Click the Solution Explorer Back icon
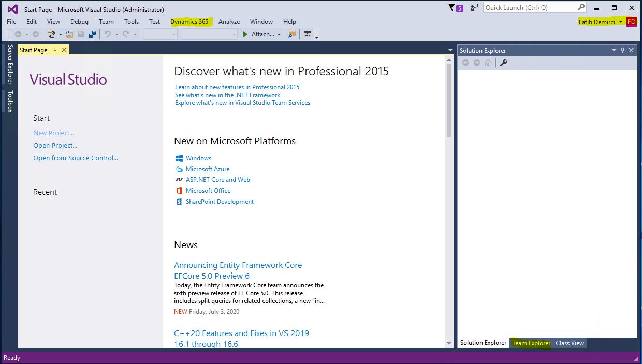This screenshot has height=364, width=642. click(x=465, y=63)
